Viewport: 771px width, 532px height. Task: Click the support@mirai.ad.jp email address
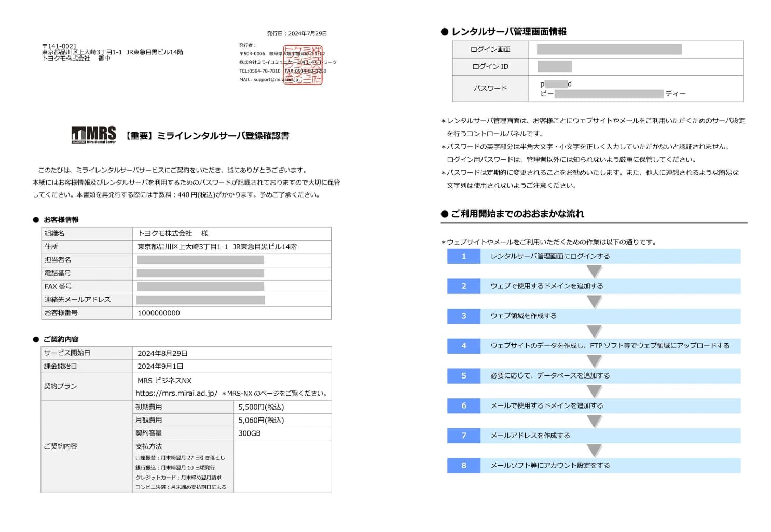(x=276, y=80)
